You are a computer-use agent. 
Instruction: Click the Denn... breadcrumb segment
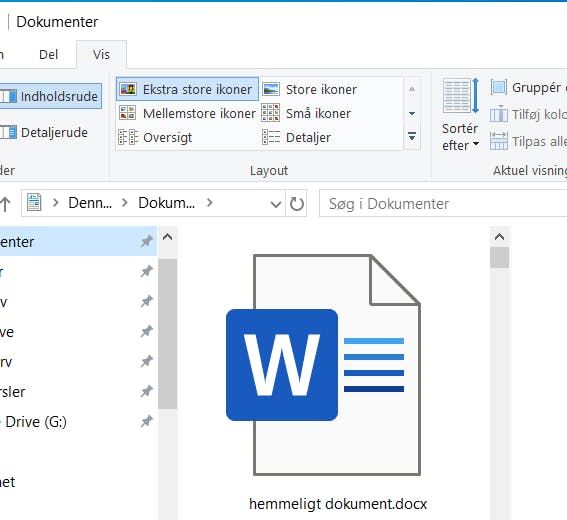[x=90, y=203]
